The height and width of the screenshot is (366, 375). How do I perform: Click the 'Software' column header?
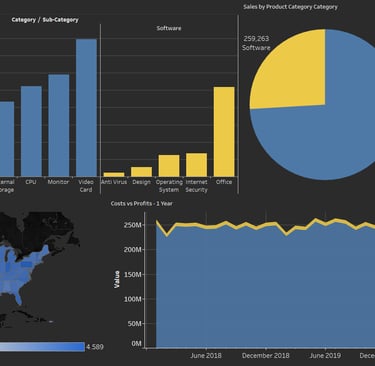[169, 28]
